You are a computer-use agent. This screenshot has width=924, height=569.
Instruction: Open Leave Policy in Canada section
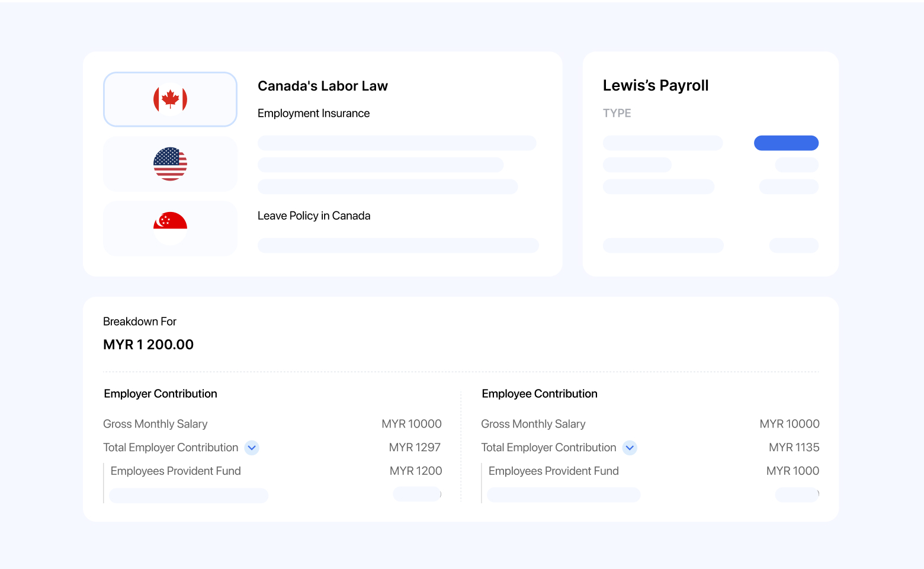[313, 216]
